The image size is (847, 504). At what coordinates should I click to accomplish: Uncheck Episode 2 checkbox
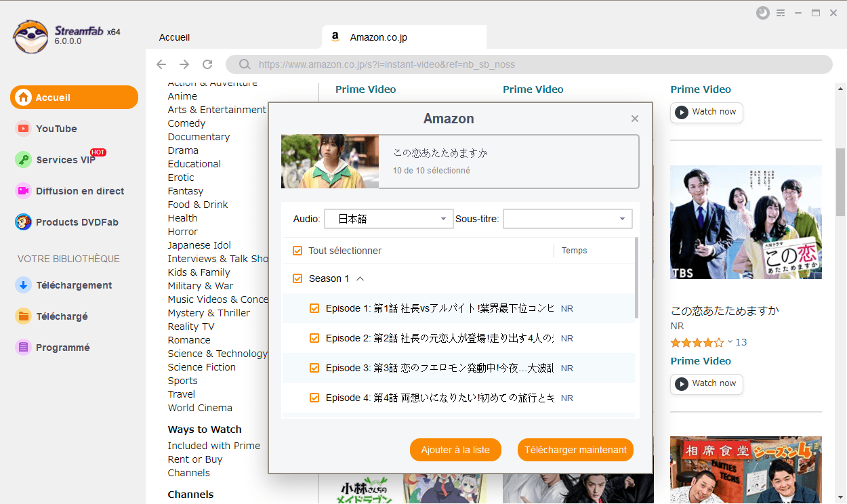pos(314,338)
